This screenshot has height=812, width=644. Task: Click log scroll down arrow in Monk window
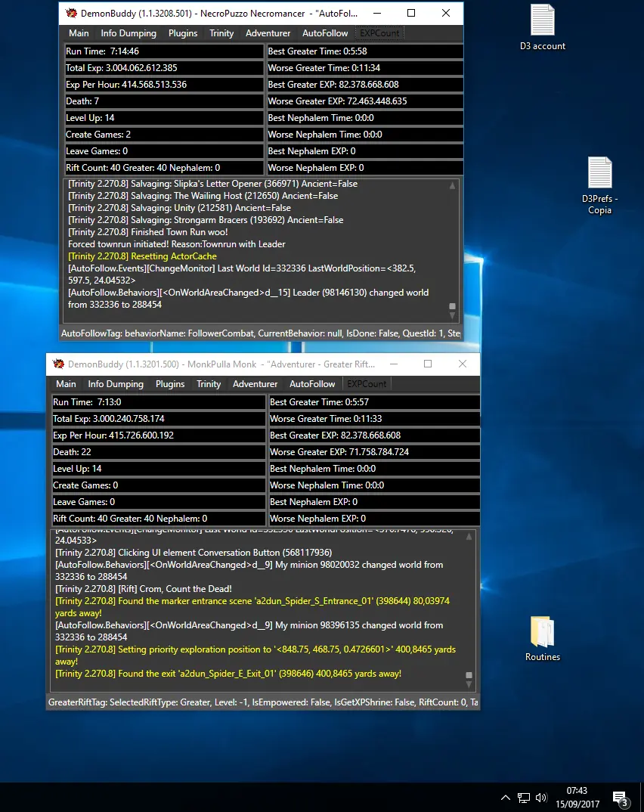point(469,685)
